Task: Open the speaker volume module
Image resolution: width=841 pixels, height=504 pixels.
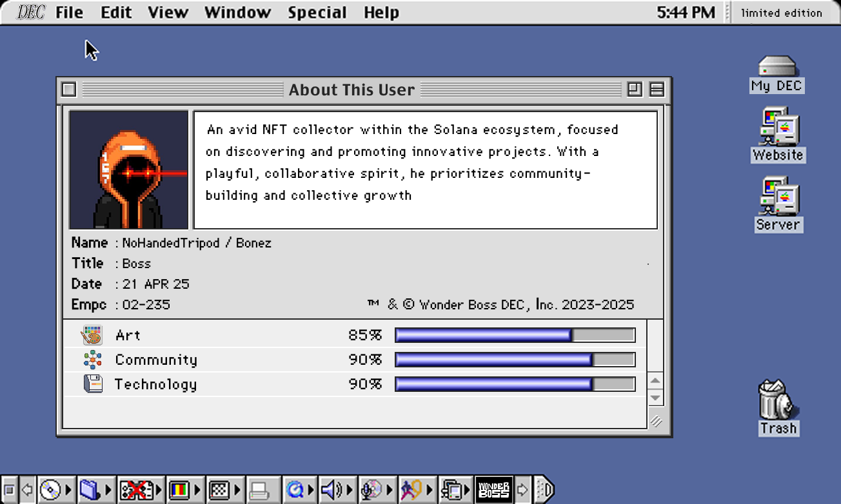Action: pyautogui.click(x=338, y=490)
